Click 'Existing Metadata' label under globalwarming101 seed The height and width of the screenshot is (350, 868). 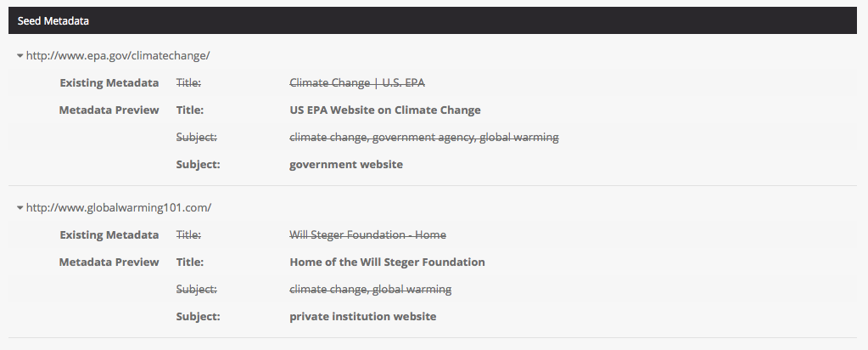coord(109,235)
